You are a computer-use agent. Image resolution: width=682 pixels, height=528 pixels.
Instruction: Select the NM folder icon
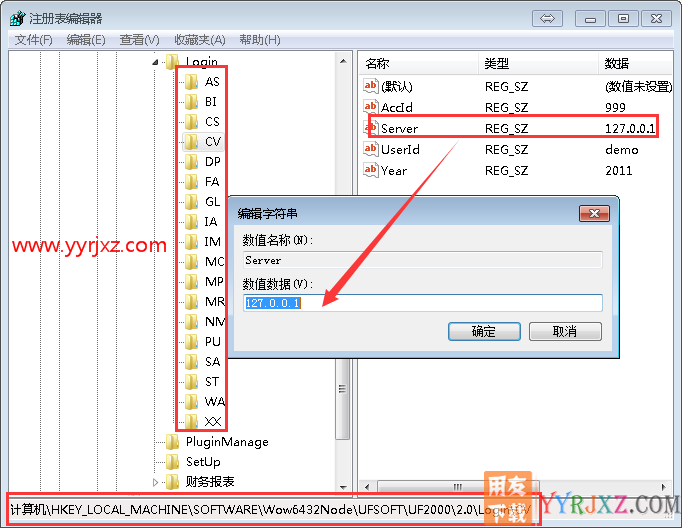(191, 321)
